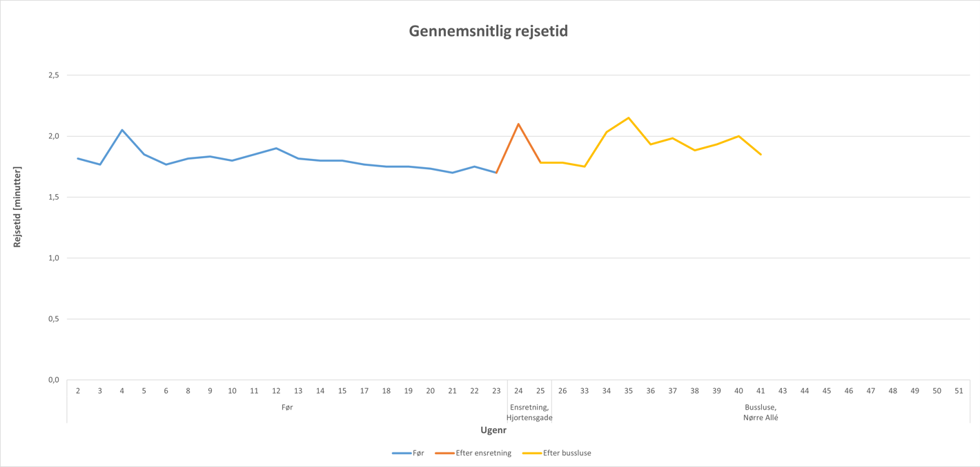Select the y-axis title Rejsetid [minutter]
The image size is (980, 467).
pyautogui.click(x=17, y=207)
